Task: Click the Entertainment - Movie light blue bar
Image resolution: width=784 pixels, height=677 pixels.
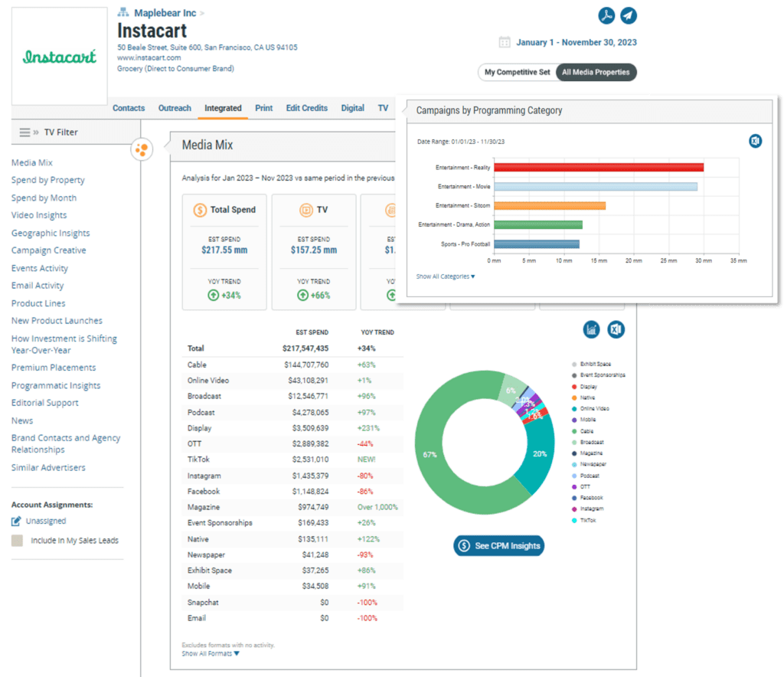Action: (596, 187)
